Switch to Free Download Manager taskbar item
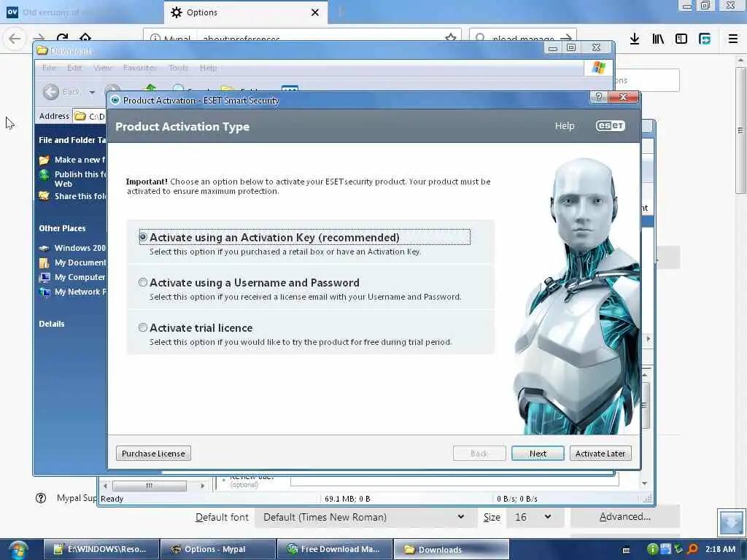 coord(334,549)
